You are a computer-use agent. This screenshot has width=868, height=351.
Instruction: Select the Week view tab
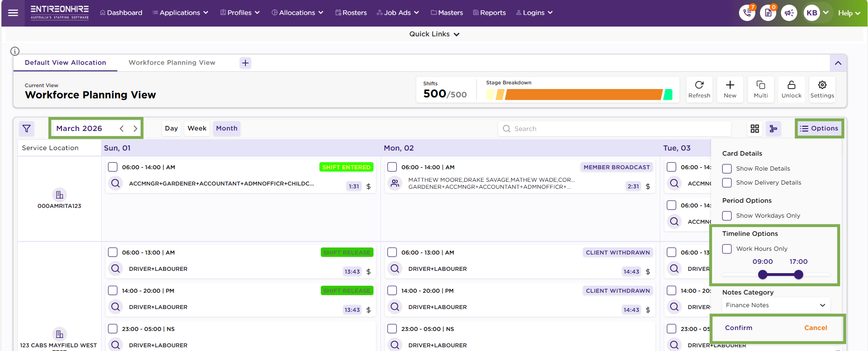(x=197, y=128)
